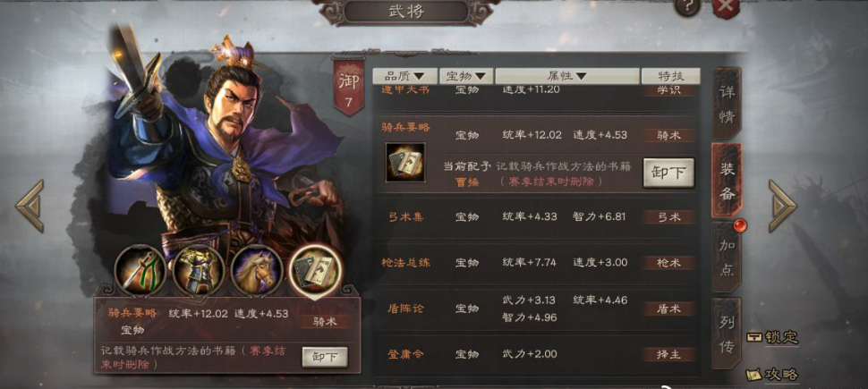Click 卸下 button in the equipment list
868x389 pixels.
(x=668, y=173)
